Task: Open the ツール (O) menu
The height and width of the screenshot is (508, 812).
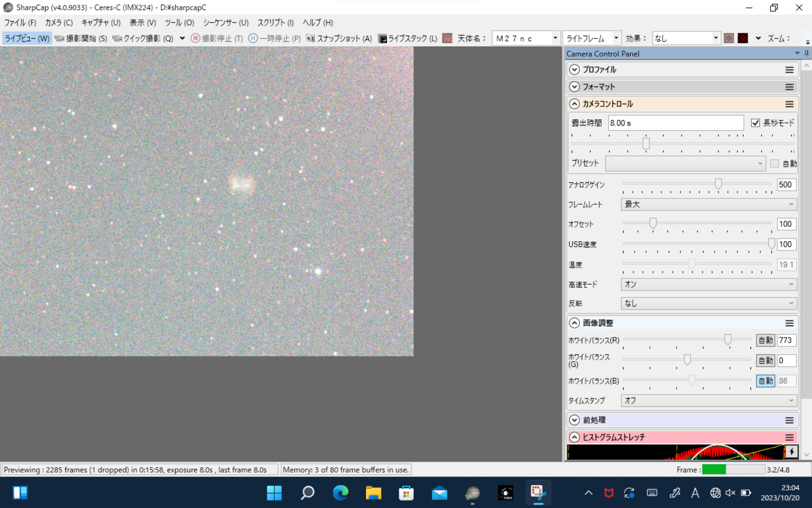Action: pos(179,22)
